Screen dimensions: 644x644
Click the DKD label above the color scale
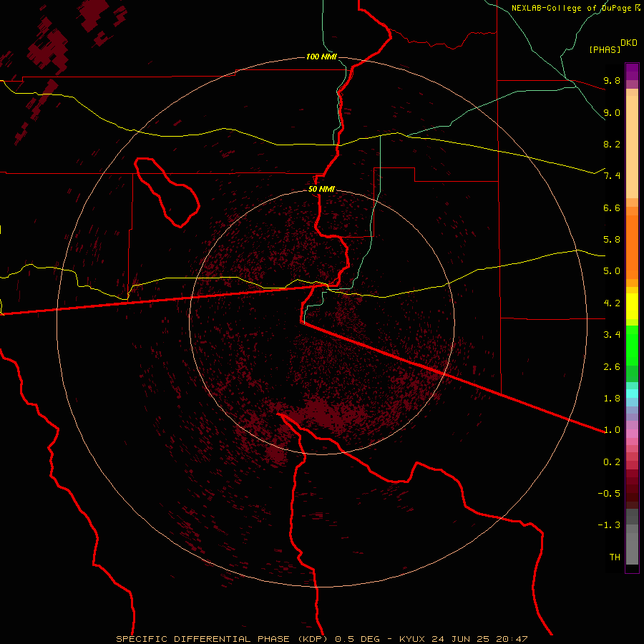pyautogui.click(x=629, y=43)
